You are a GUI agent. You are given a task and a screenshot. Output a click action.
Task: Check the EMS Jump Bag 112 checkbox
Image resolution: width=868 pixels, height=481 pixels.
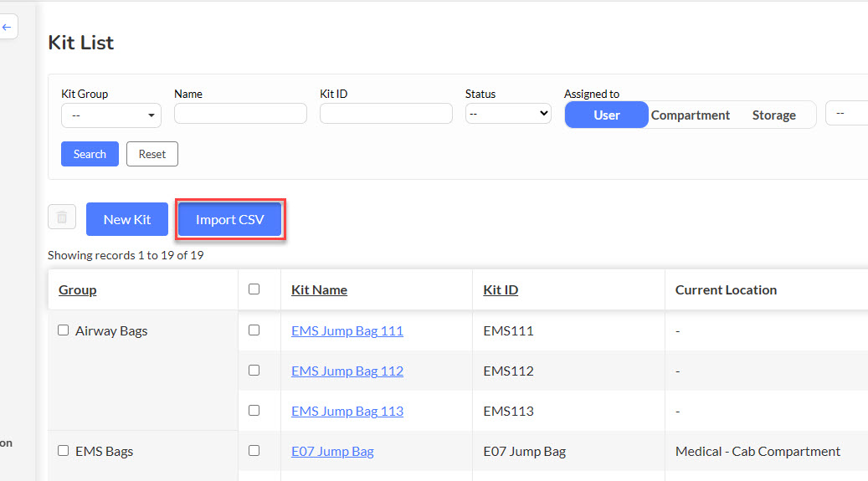point(254,371)
